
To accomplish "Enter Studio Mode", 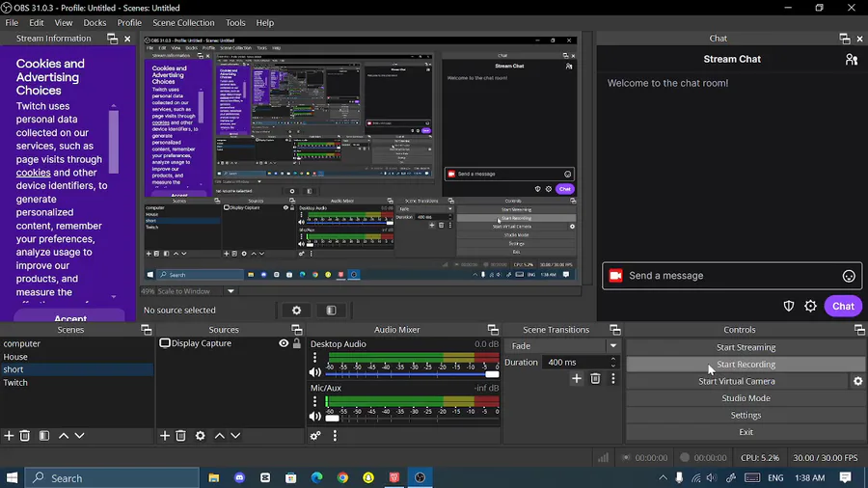I will 746,398.
